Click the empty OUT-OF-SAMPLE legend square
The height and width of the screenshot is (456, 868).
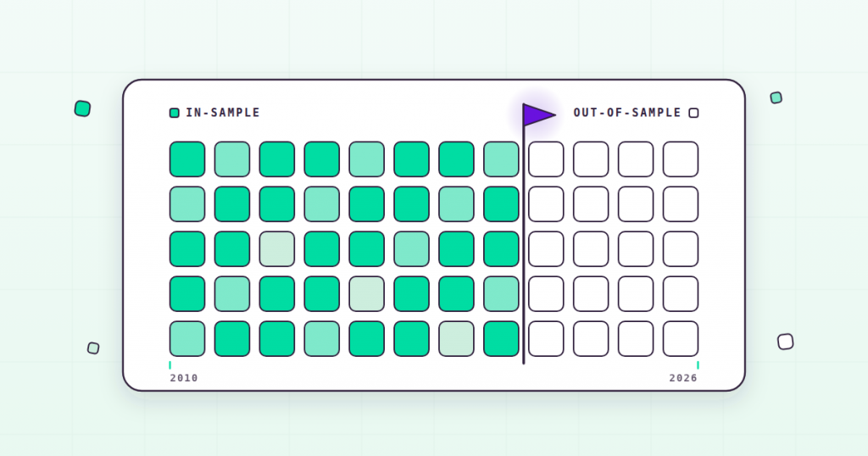(x=693, y=113)
